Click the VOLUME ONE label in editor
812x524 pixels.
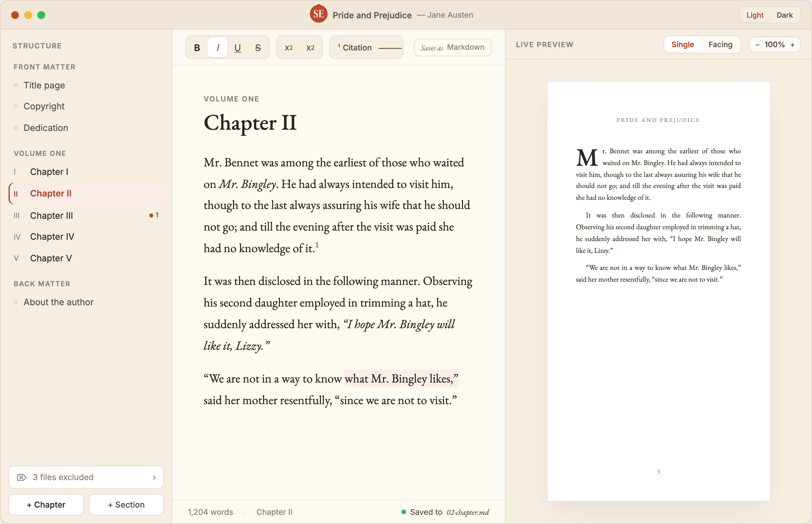231,99
